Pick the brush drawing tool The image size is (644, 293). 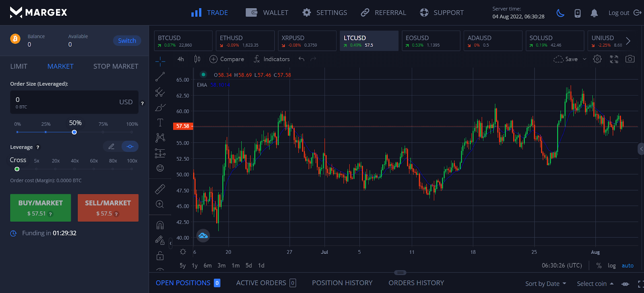[160, 107]
